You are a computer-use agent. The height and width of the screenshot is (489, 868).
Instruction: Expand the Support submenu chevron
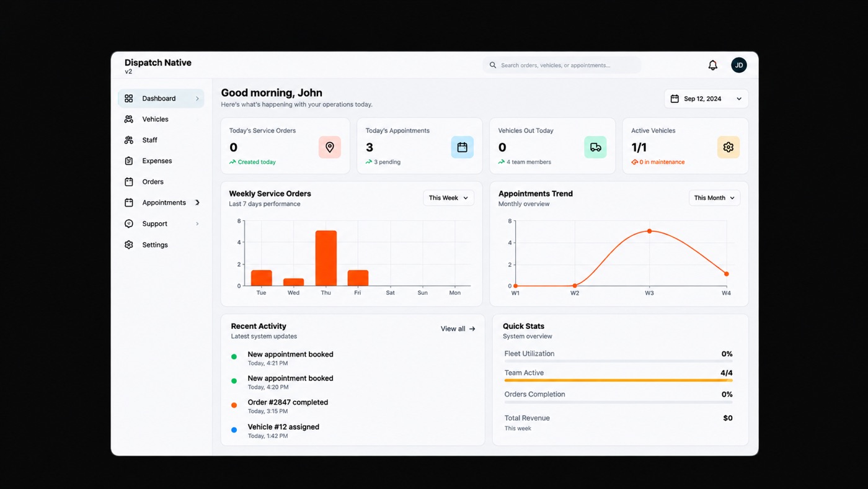(x=197, y=224)
